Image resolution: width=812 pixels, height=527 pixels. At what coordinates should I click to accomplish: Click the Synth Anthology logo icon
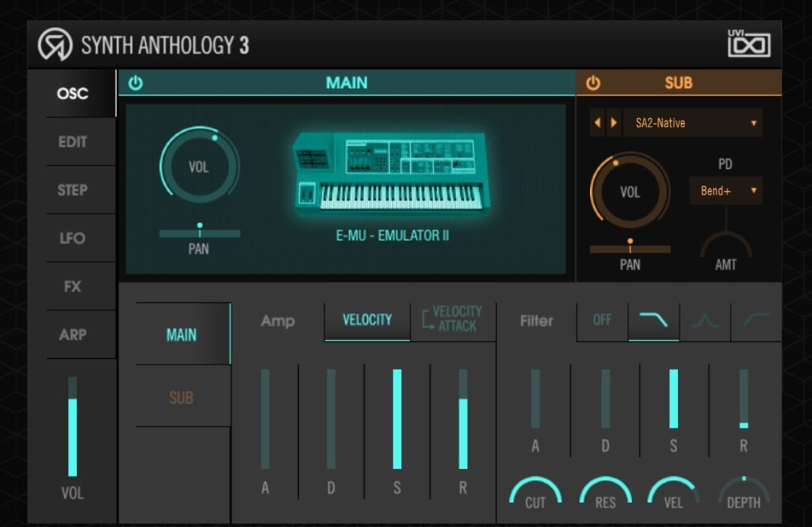click(55, 45)
